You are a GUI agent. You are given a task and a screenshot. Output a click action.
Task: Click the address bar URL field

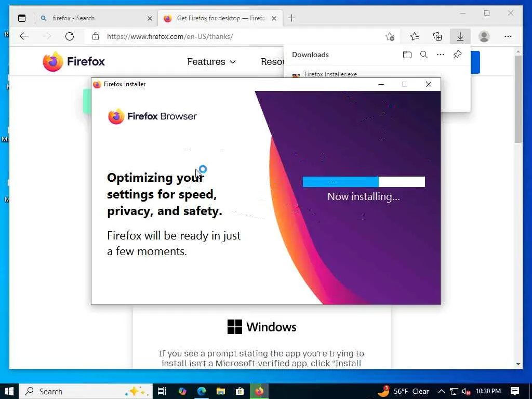tap(243, 36)
